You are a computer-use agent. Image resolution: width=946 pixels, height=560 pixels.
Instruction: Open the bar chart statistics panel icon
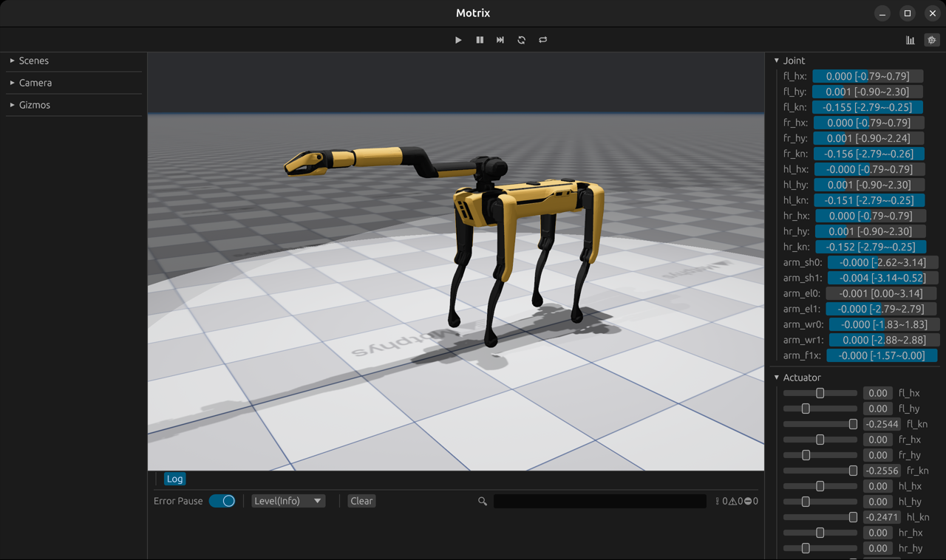(911, 40)
